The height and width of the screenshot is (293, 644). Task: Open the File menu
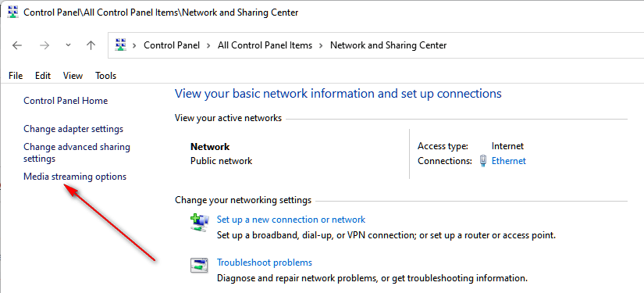click(16, 76)
